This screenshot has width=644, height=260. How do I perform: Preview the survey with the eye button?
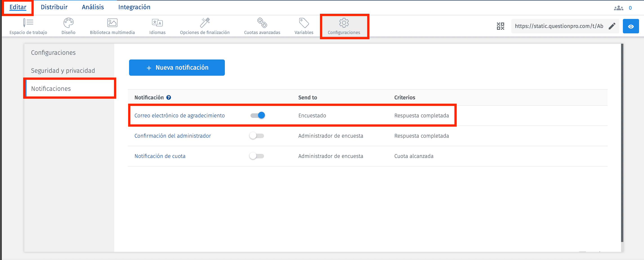click(631, 26)
